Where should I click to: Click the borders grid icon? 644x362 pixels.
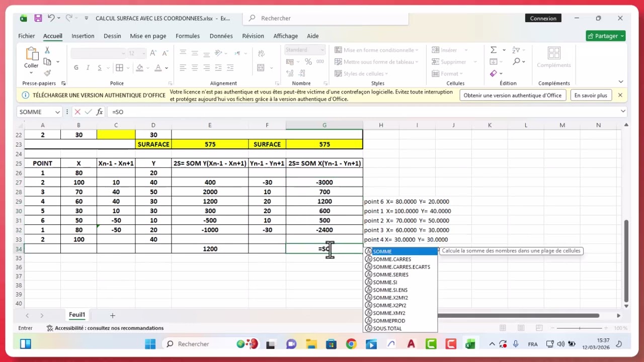(119, 68)
